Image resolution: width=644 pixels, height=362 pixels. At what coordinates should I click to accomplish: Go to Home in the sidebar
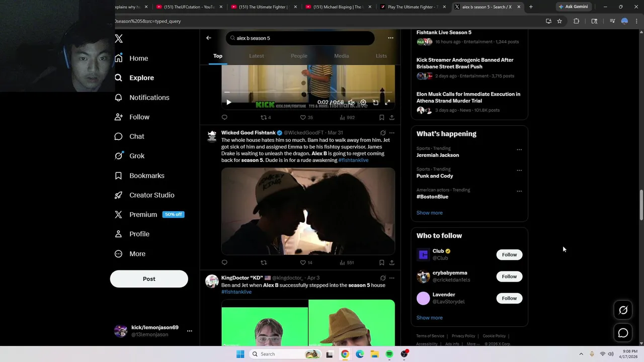click(x=131, y=58)
